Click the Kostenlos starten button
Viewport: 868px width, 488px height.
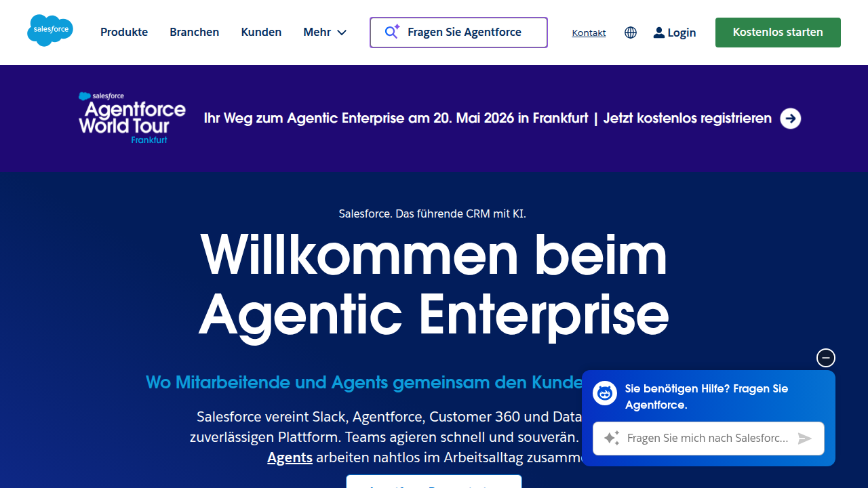pos(778,33)
